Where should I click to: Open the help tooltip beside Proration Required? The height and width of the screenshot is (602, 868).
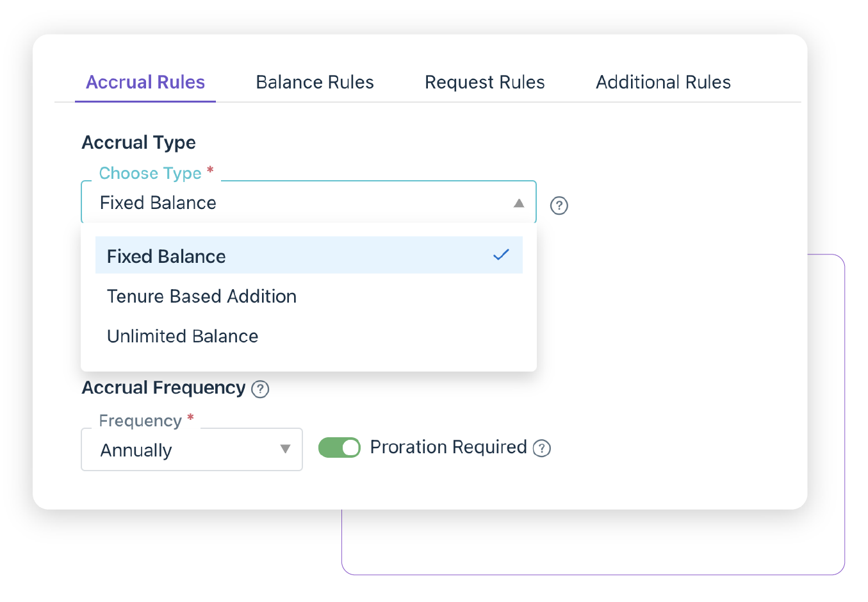542,448
